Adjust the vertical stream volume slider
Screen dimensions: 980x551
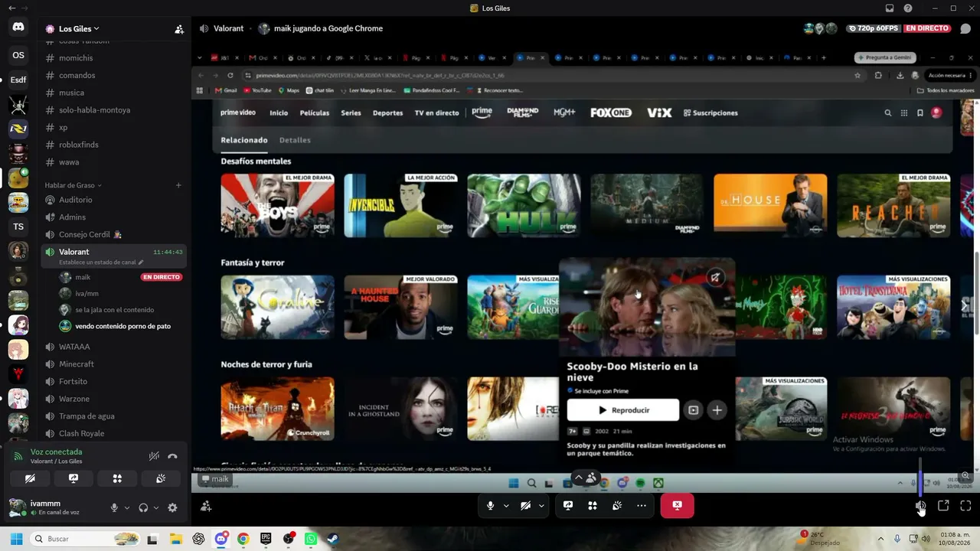[921, 476]
